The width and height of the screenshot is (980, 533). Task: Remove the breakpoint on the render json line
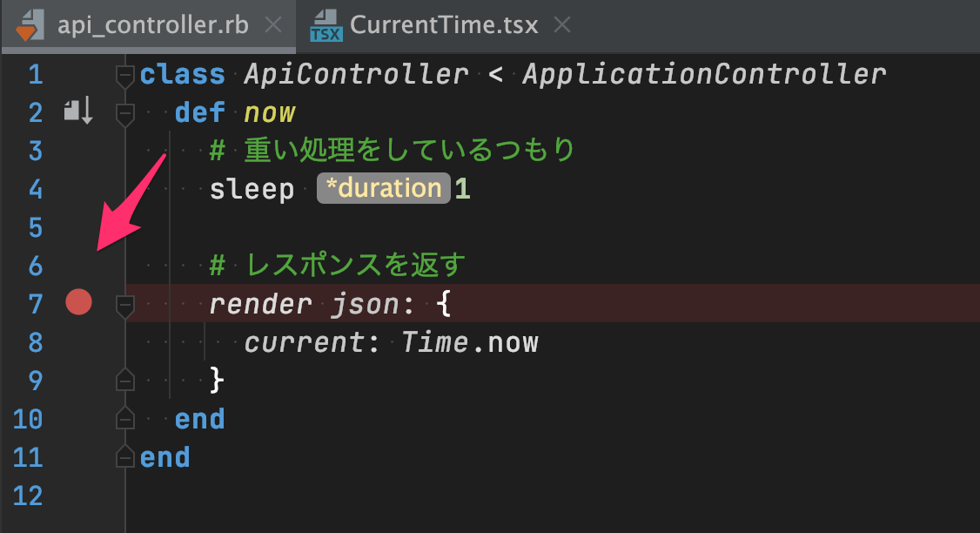(x=78, y=302)
